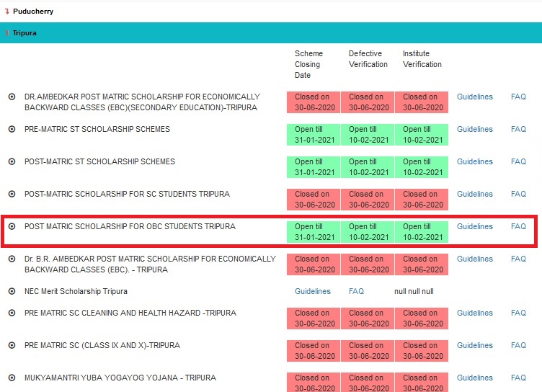542x392 pixels.
Task: Click bullet icon beside Post-Matric ST Scholarship Schemes
Action: pos(12,162)
